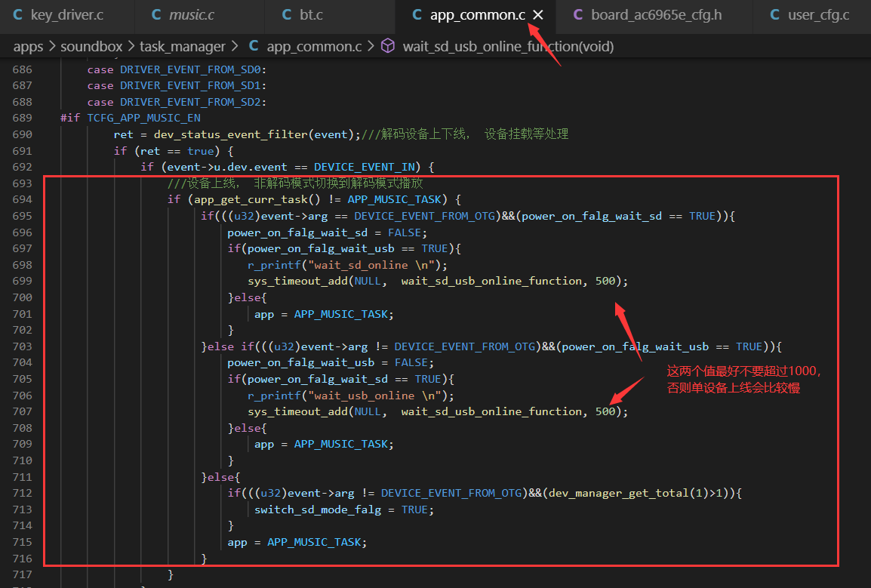Click APP_MUSIC_TASK on line 715
Screen dimensions: 871x588
[314, 542]
